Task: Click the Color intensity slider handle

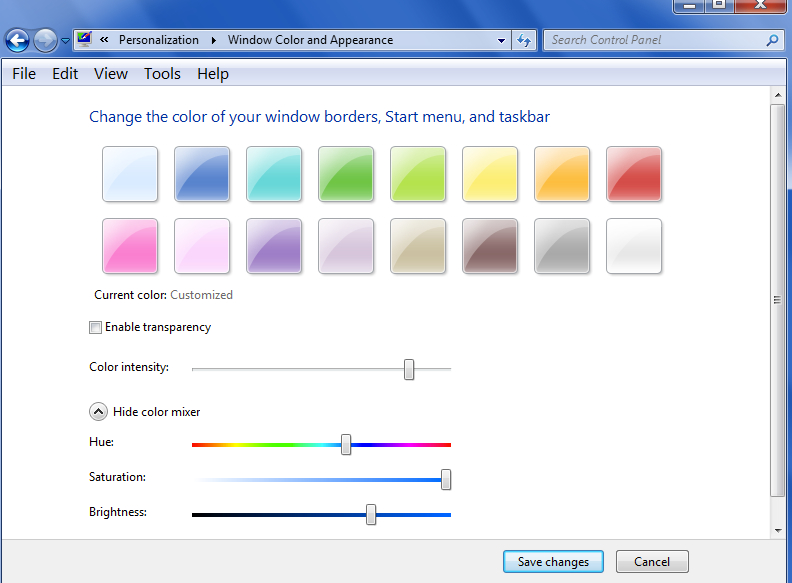Action: pyautogui.click(x=409, y=369)
